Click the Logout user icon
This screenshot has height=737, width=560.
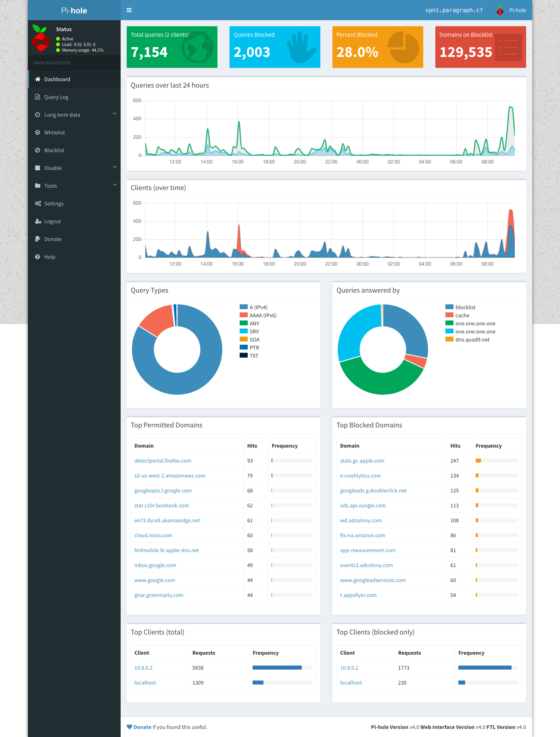tap(38, 221)
